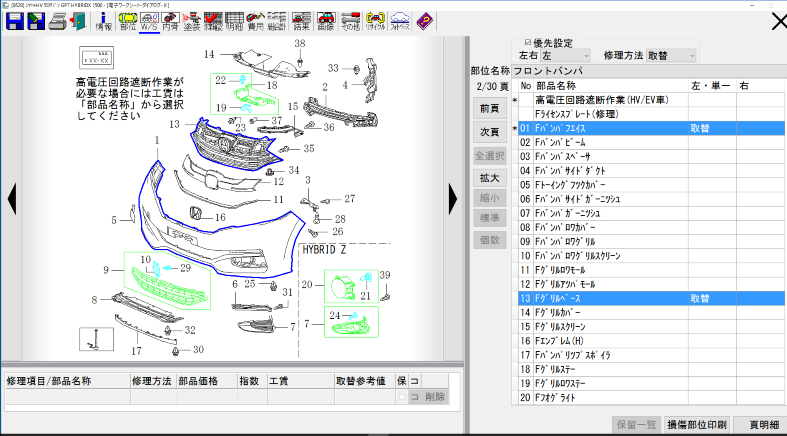Click the 損傷部位印刷 button
This screenshot has height=436, width=787.
(x=697, y=425)
